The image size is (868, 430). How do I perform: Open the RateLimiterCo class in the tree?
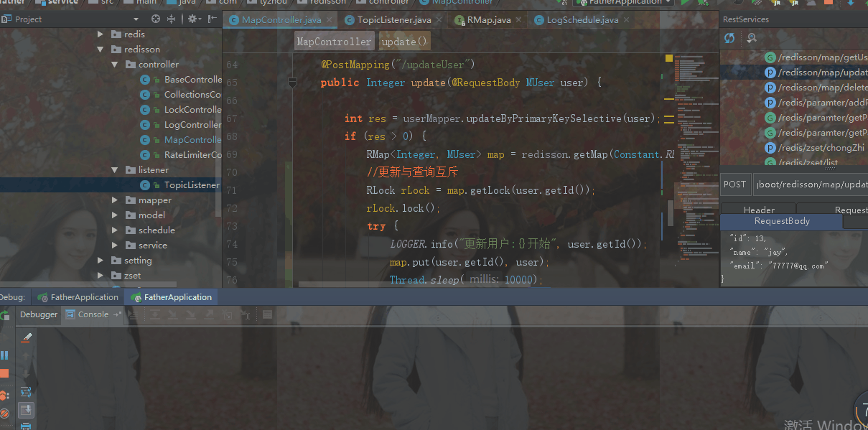[181, 155]
